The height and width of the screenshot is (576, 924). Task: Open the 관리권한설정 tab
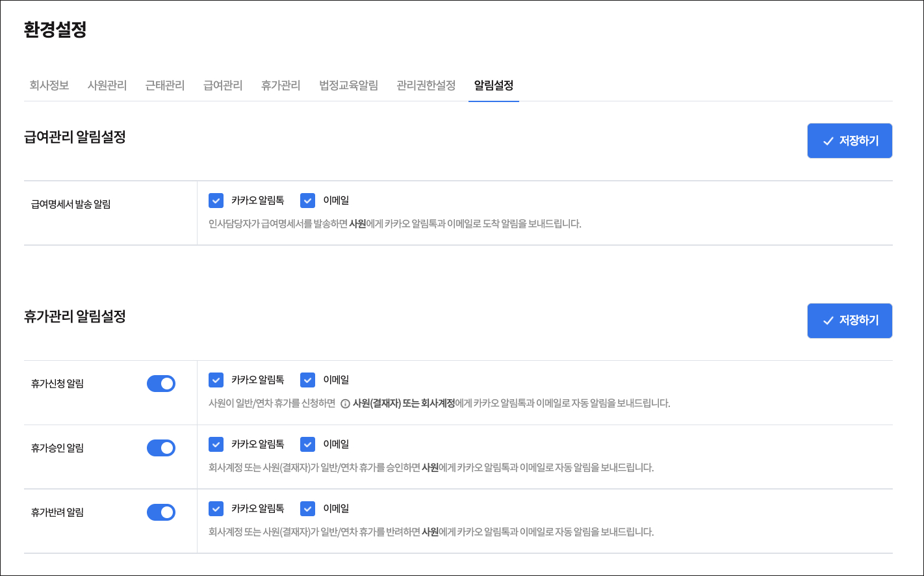click(x=426, y=85)
